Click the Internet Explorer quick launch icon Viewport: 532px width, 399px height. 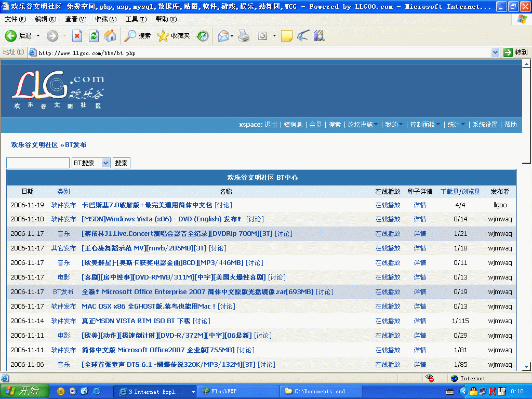(97, 391)
